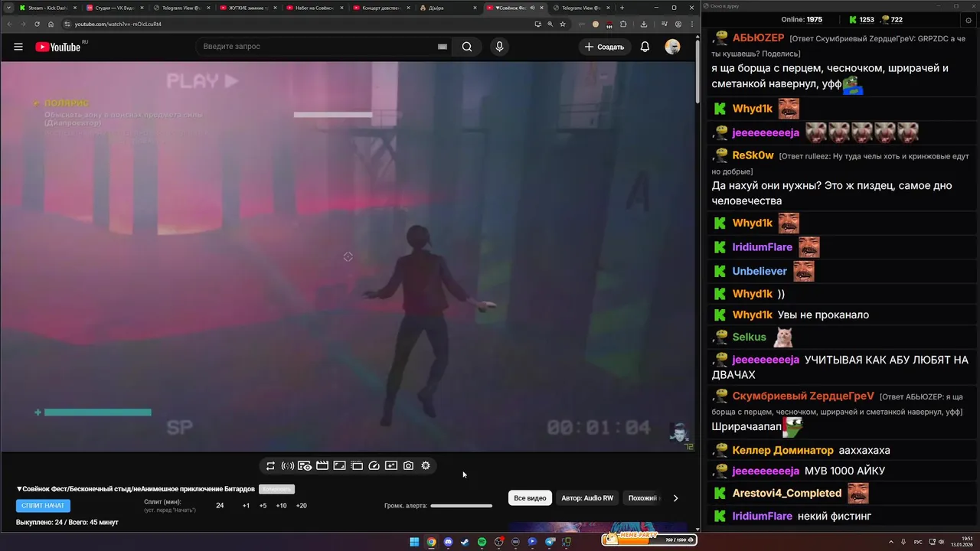Click the СПЛИТ НАЧАТ button
The height and width of the screenshot is (551, 980).
point(43,505)
